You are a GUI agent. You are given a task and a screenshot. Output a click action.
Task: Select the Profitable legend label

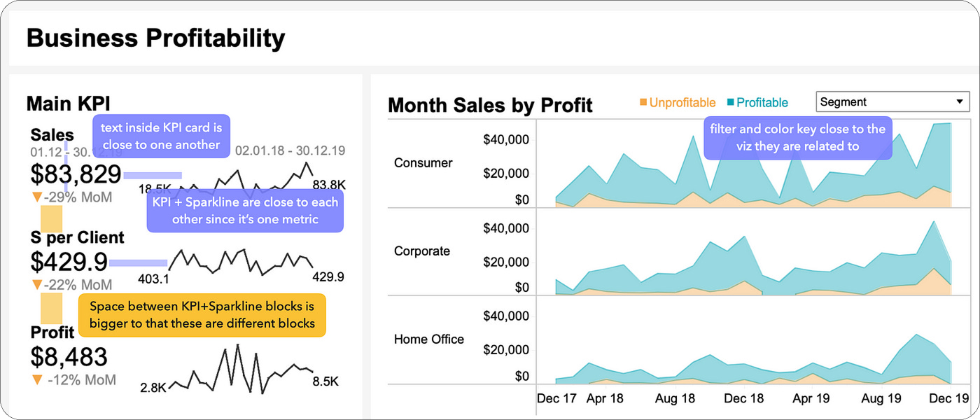[x=762, y=103]
